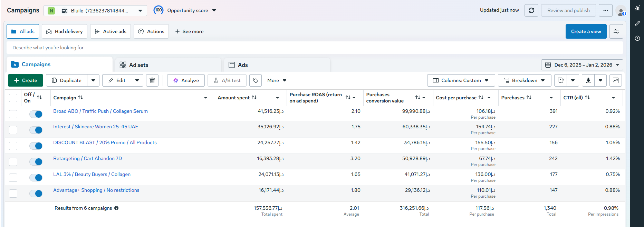Toggle off the LAL 3% Beauty Buyers campaign
This screenshot has height=227, width=644.
[x=36, y=178]
